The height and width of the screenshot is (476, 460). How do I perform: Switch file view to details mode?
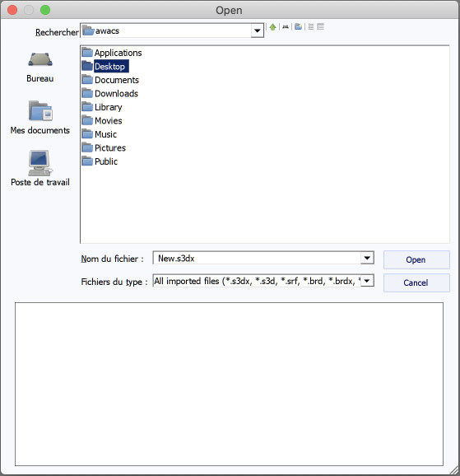click(320, 27)
